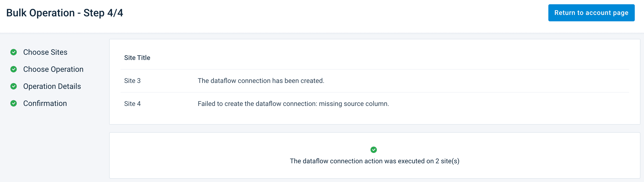Click green checkmark beside Choose Sites
The width and height of the screenshot is (644, 182).
pos(13,52)
